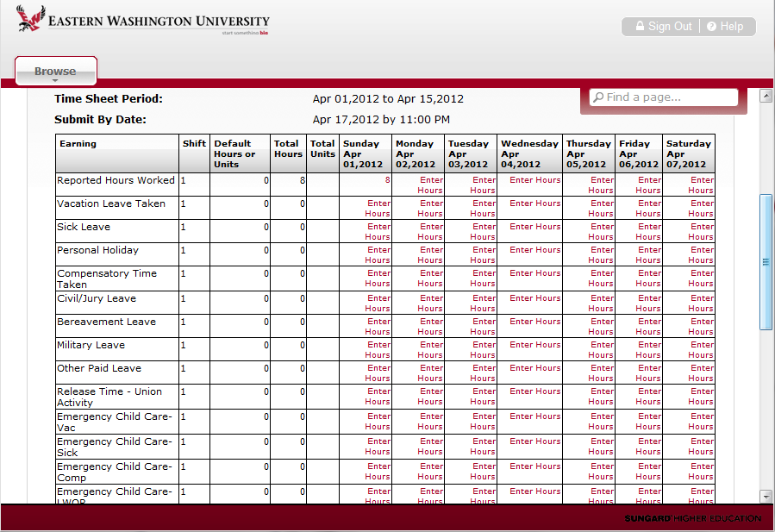Screen dimensions: 775x532
Task: Click Enter Hours for Civil/Jury Leave on Sunday
Action: tap(378, 304)
